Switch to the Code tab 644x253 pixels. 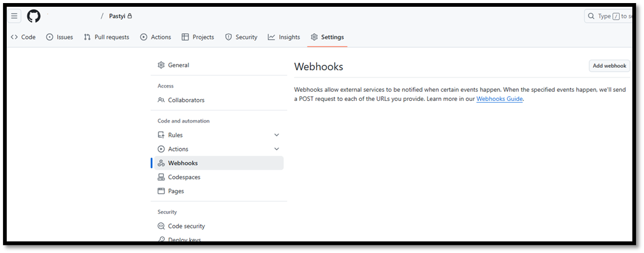pyautogui.click(x=23, y=37)
